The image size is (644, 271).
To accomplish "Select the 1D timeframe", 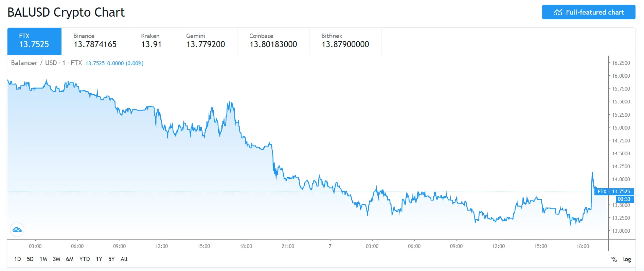I will tap(17, 259).
